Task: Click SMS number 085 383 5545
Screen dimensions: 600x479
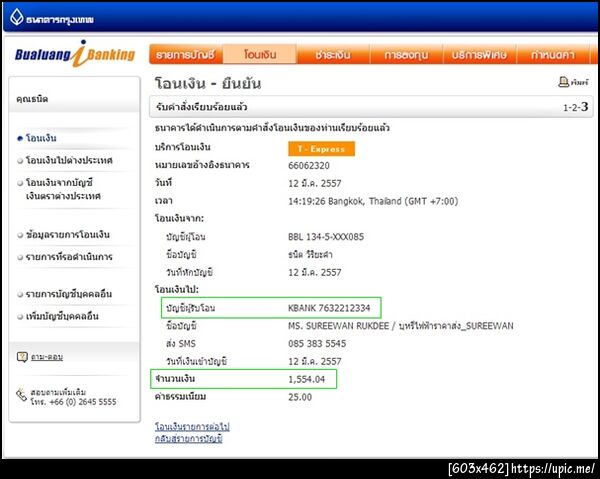Action: pos(317,344)
